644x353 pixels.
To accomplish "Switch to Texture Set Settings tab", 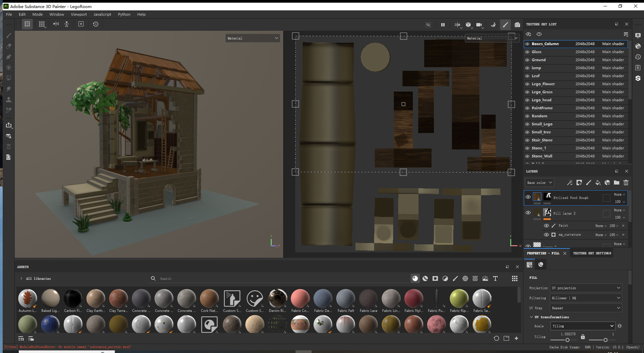I will pyautogui.click(x=592, y=253).
